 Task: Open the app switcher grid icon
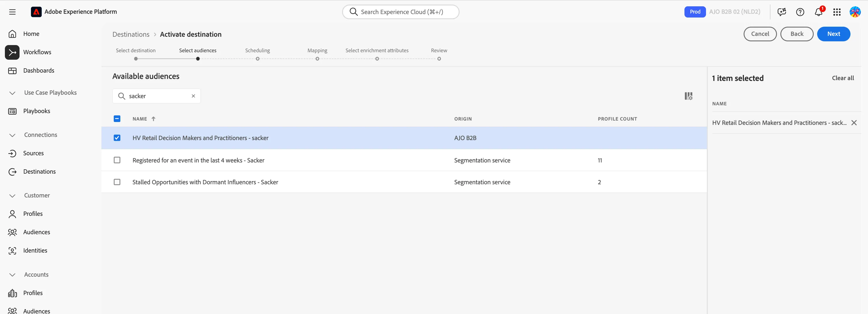[x=837, y=12]
